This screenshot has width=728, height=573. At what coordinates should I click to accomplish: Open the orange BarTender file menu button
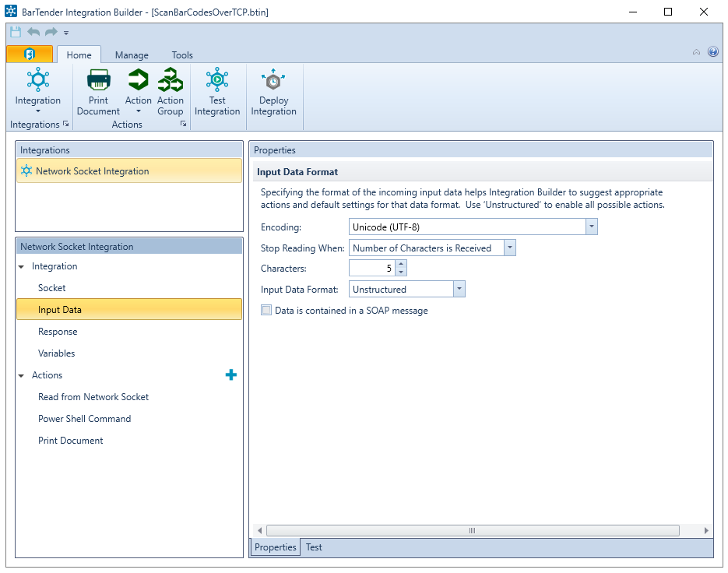point(30,54)
